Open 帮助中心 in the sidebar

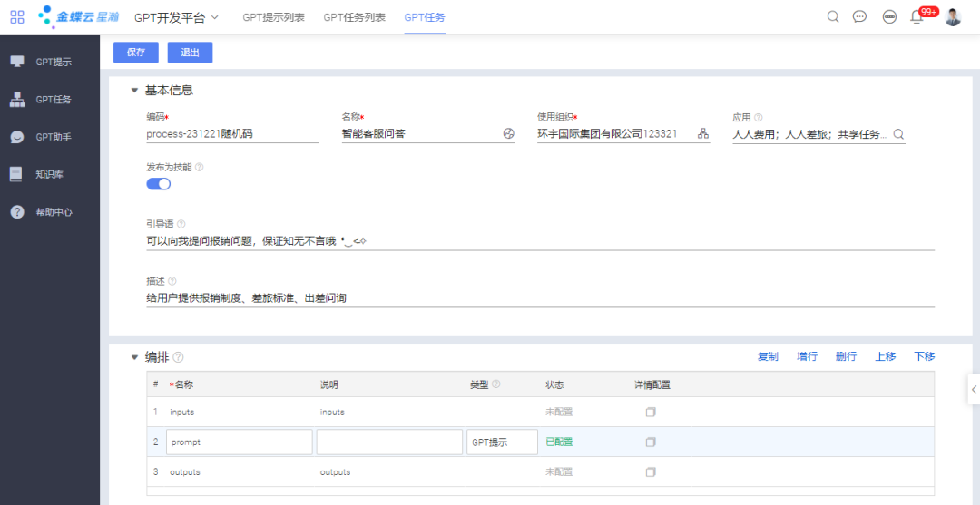pos(54,211)
